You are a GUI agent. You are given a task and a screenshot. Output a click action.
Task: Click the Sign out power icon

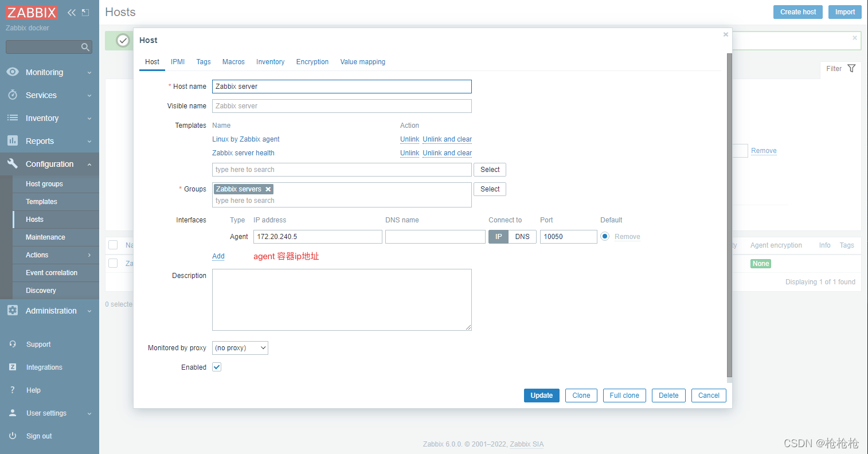(x=13, y=436)
